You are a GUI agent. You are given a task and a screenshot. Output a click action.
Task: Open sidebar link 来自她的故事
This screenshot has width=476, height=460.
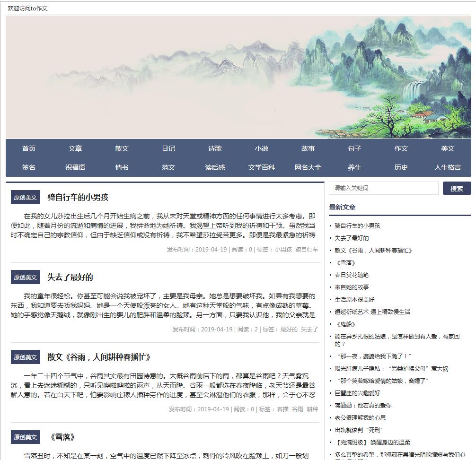pyautogui.click(x=352, y=287)
